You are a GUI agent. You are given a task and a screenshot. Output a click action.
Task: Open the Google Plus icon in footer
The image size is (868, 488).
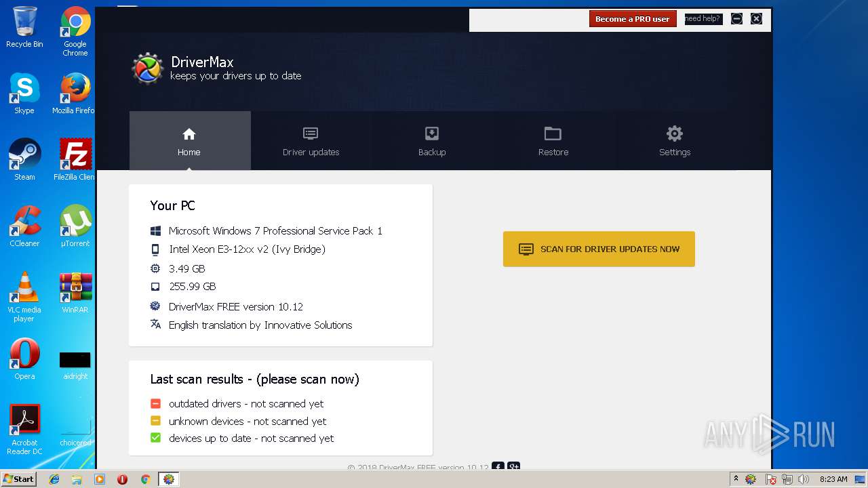click(513, 467)
